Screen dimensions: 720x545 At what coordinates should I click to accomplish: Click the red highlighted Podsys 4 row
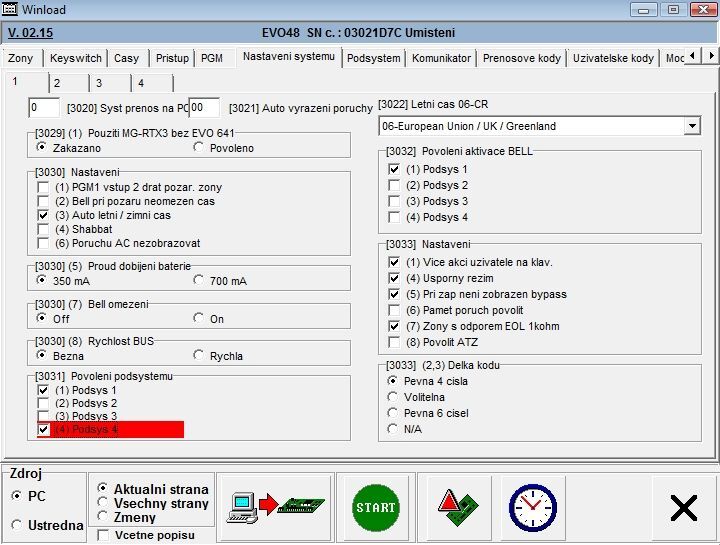pyautogui.click(x=110, y=429)
